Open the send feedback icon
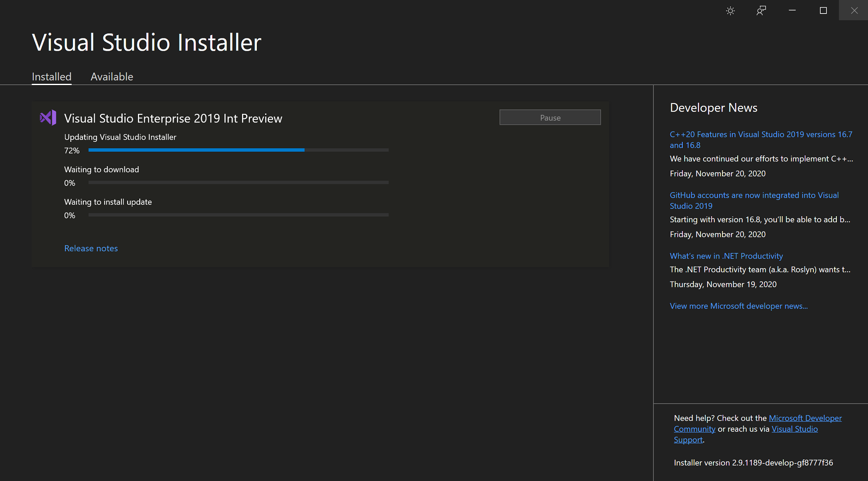 (761, 10)
